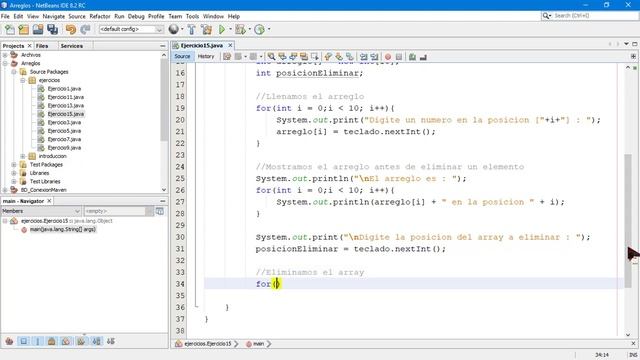The height and width of the screenshot is (360, 640).
Task: Open dropdown arrow beside Debug Project
Action: [x=249, y=29]
